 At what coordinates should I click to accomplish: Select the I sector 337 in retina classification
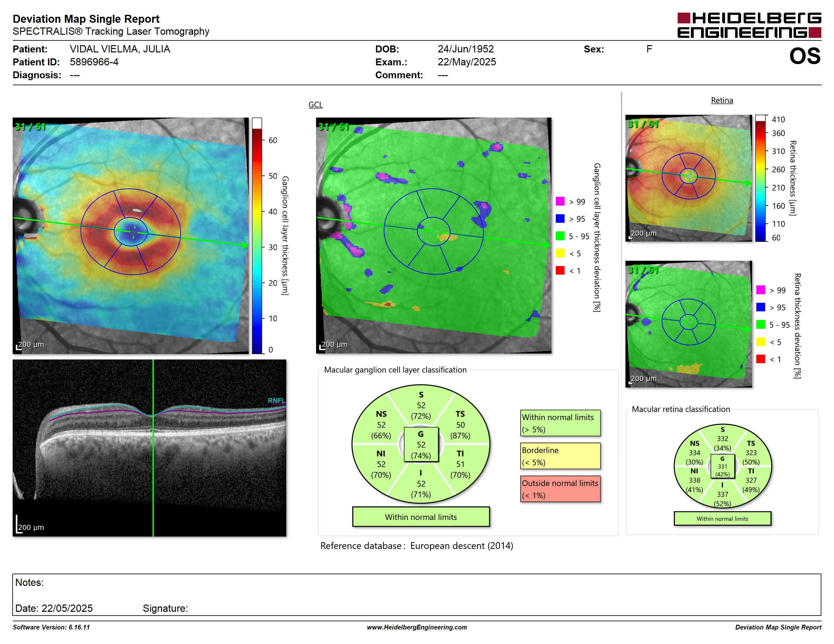(722, 494)
